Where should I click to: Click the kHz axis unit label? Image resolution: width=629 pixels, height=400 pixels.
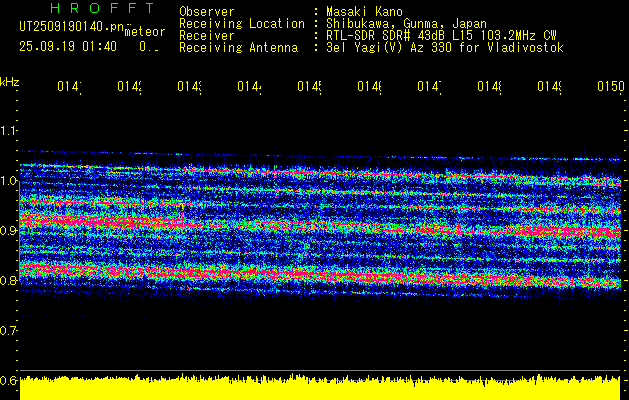click(10, 80)
